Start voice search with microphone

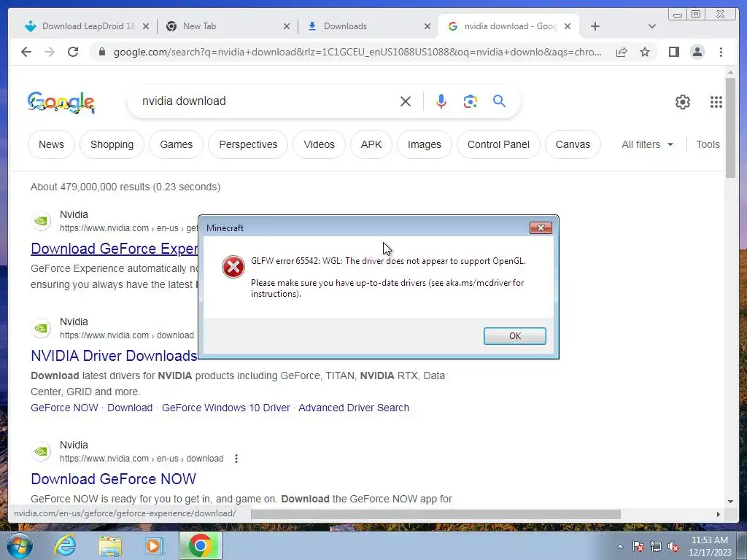coord(441,101)
